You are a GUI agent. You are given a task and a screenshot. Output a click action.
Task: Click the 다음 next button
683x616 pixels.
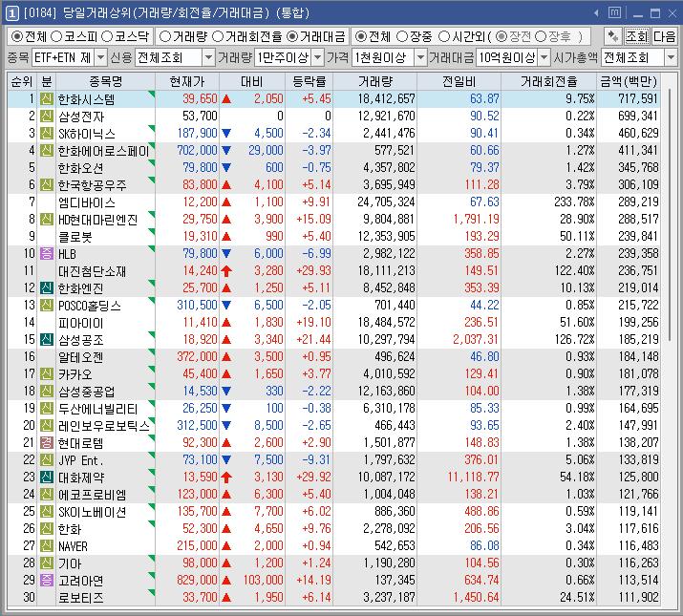pyautogui.click(x=664, y=36)
